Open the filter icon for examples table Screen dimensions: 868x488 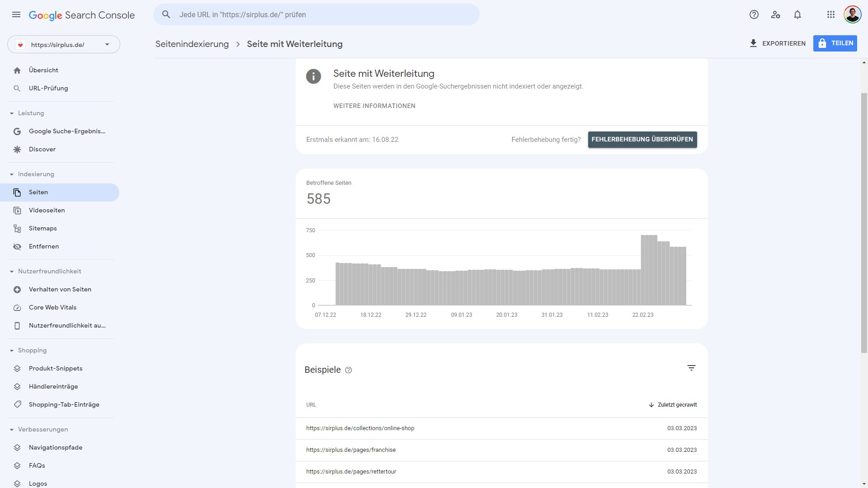tap(691, 368)
